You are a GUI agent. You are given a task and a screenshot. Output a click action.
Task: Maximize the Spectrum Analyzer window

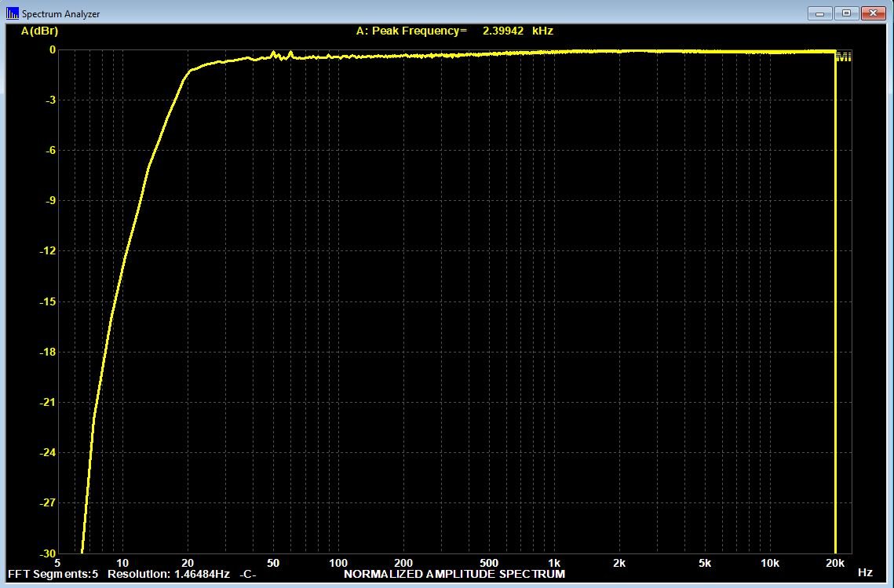(x=846, y=13)
